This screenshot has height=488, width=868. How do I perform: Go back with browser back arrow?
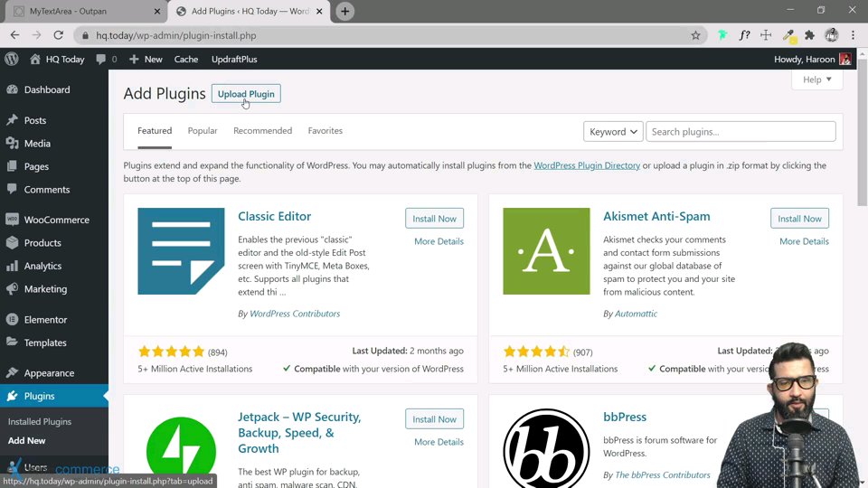(x=15, y=35)
